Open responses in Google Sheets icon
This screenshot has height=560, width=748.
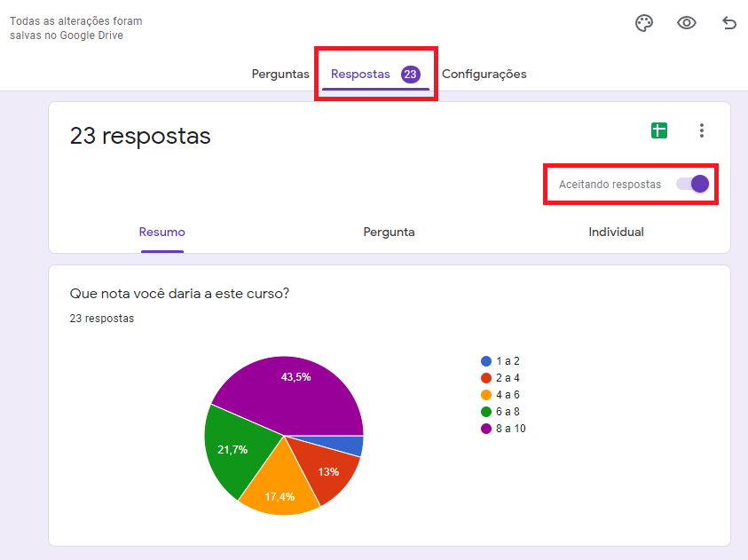click(x=659, y=130)
